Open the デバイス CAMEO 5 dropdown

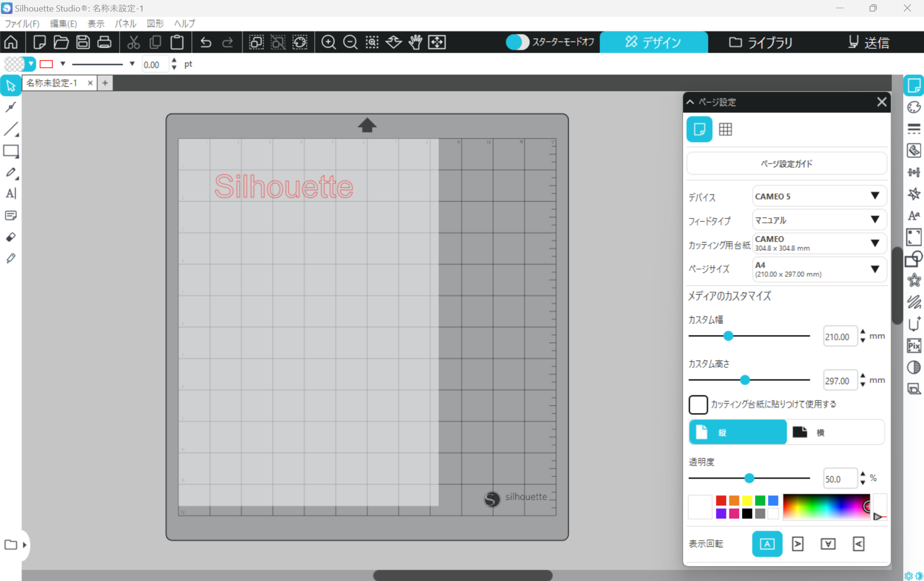(819, 196)
